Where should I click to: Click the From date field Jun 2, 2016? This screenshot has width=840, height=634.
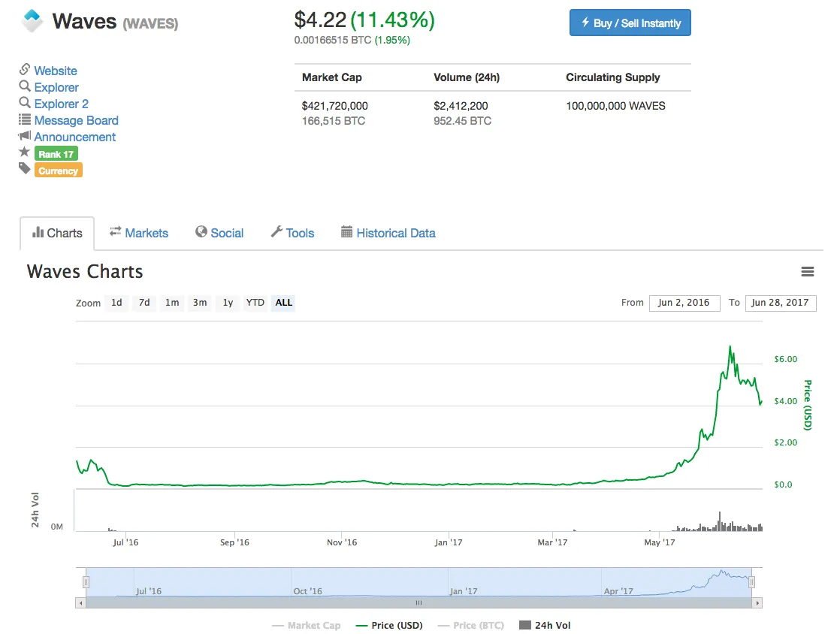(x=684, y=303)
